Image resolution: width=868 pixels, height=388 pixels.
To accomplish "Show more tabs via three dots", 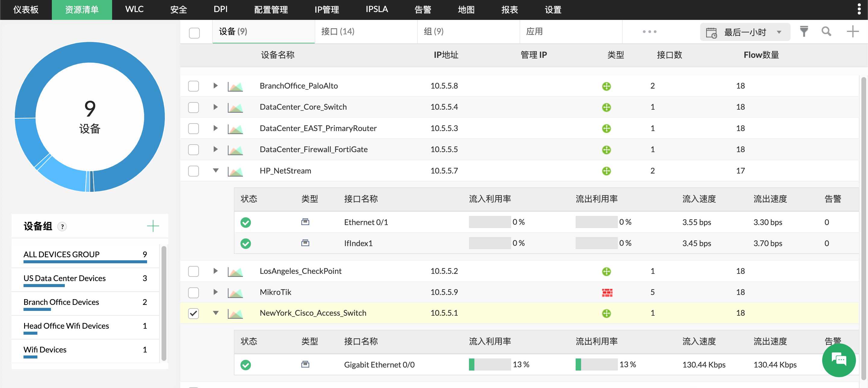I will tap(649, 32).
